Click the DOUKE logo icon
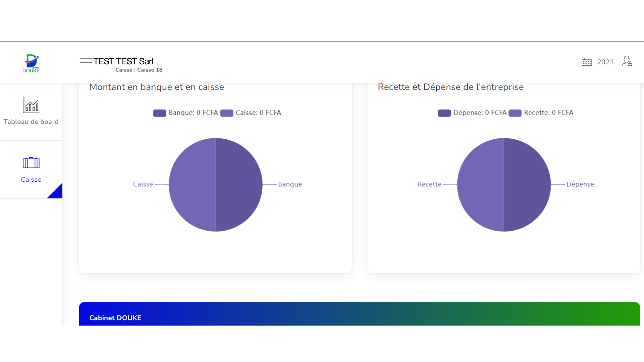The image size is (644, 362). [31, 63]
